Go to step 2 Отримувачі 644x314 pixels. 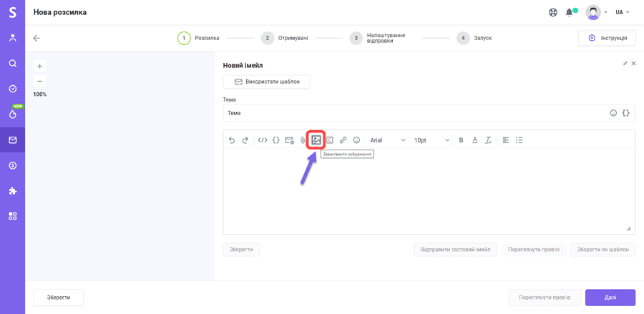pos(285,38)
